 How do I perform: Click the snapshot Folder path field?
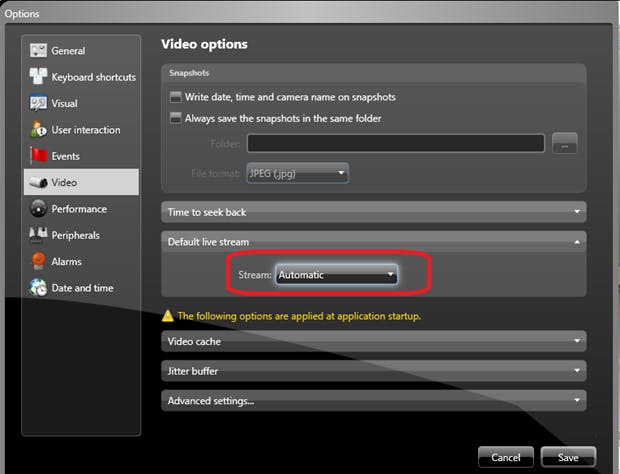[396, 143]
